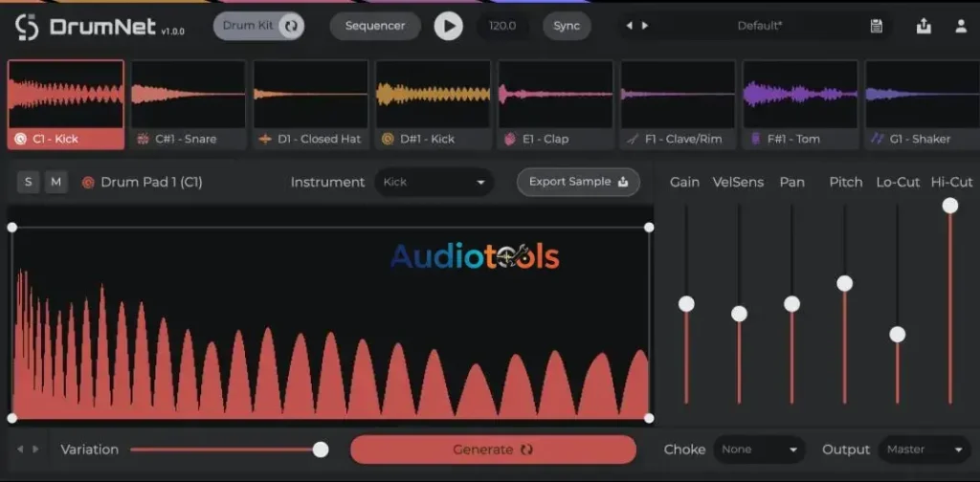This screenshot has width=980, height=482.
Task: Select the C#1 - Snare pad waveform
Action: pyautogui.click(x=189, y=95)
